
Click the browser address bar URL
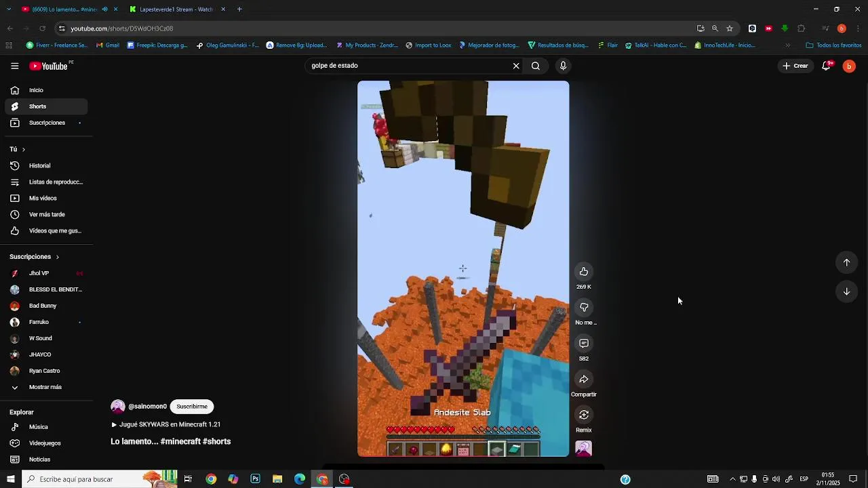tap(122, 28)
